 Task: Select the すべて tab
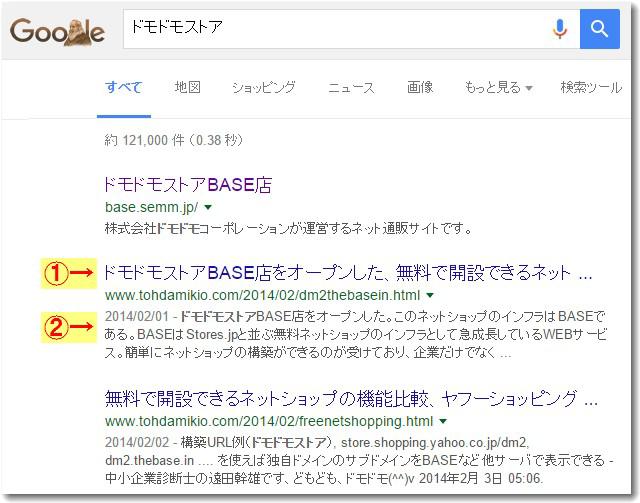click(124, 87)
